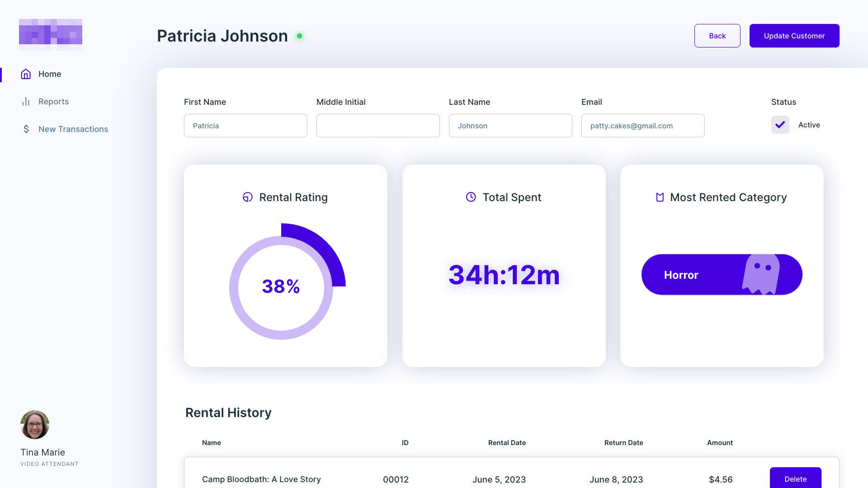Click the Rental Rating card header icon

tap(247, 197)
